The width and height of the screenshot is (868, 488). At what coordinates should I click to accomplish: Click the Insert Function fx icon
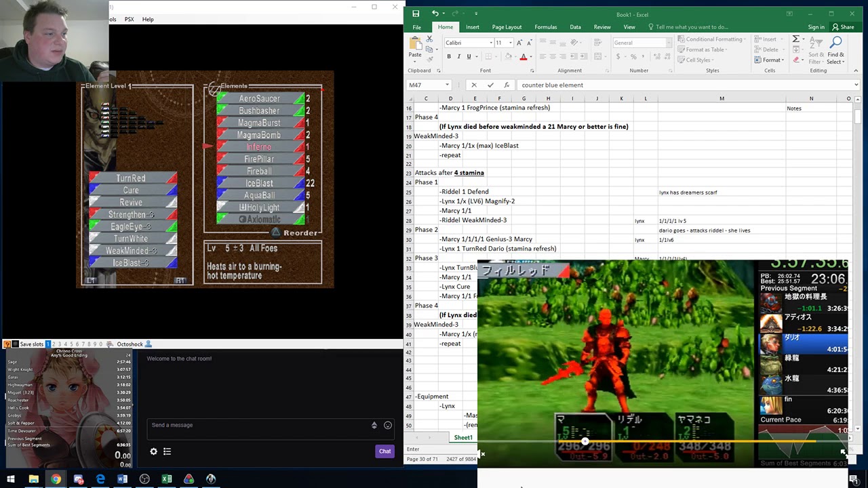[x=507, y=85]
